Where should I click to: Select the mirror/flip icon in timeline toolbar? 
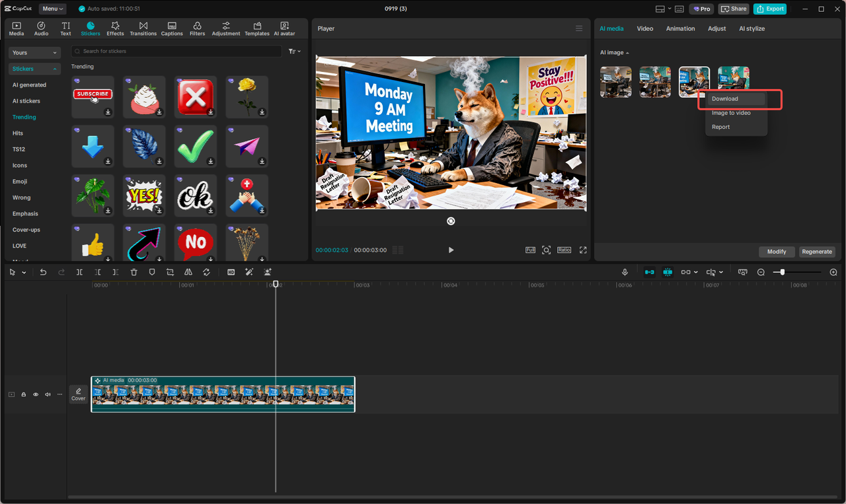point(188,271)
